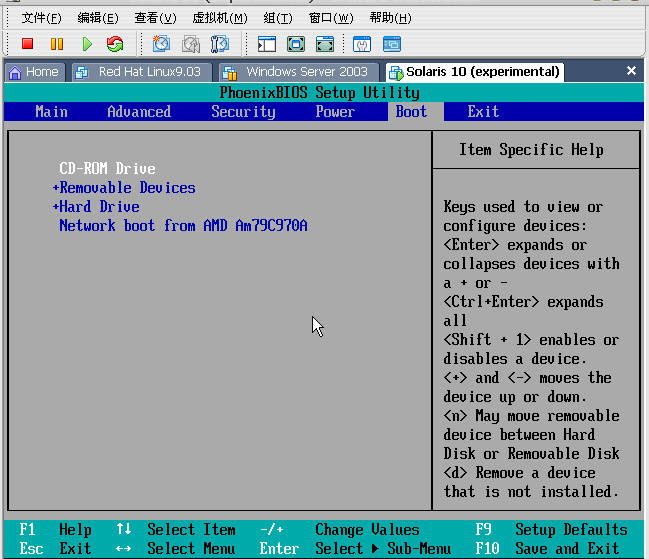Click the Windows Server 2003 tab icon

point(229,73)
